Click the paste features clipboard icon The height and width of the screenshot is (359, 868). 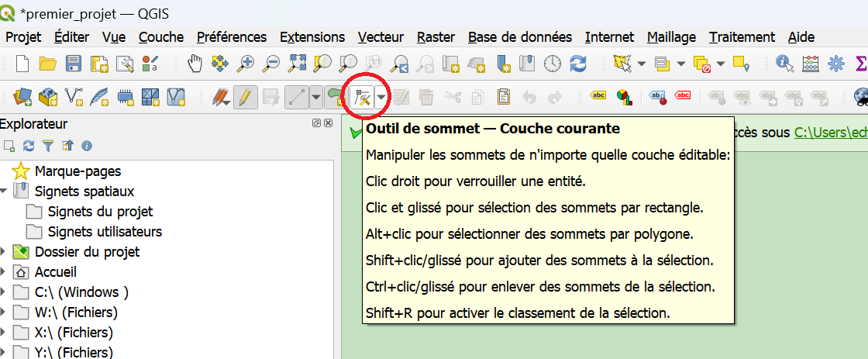pos(503,98)
